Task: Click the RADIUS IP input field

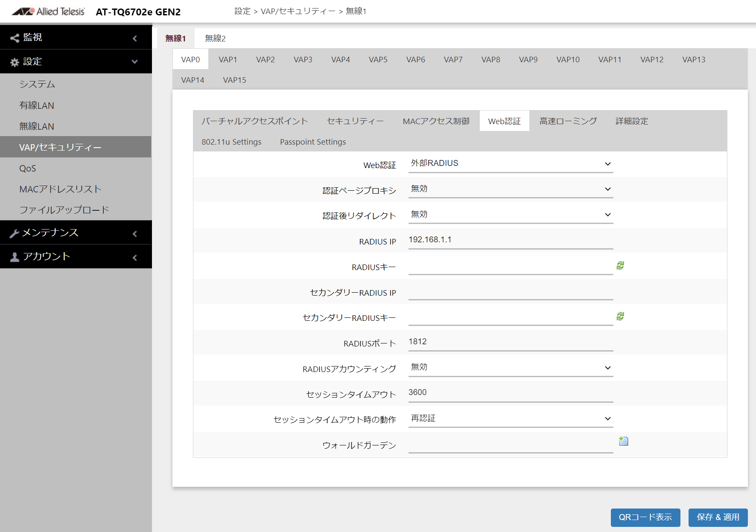Action: tap(511, 240)
